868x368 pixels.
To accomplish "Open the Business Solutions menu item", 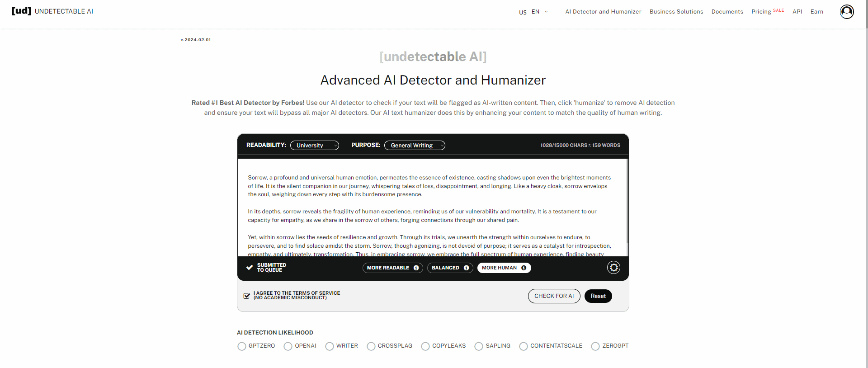I will [x=676, y=12].
